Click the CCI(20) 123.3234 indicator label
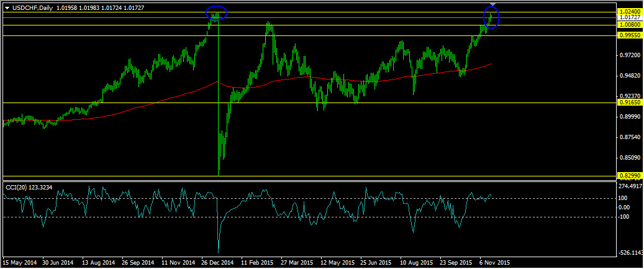Viewport: 644px width, 269px height. coord(29,187)
